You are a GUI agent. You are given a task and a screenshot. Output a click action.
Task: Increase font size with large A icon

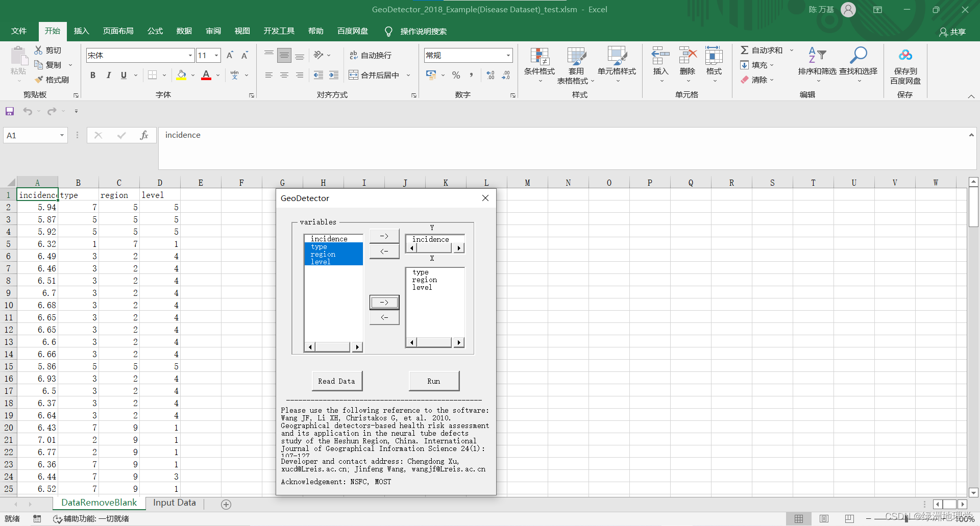click(x=230, y=55)
